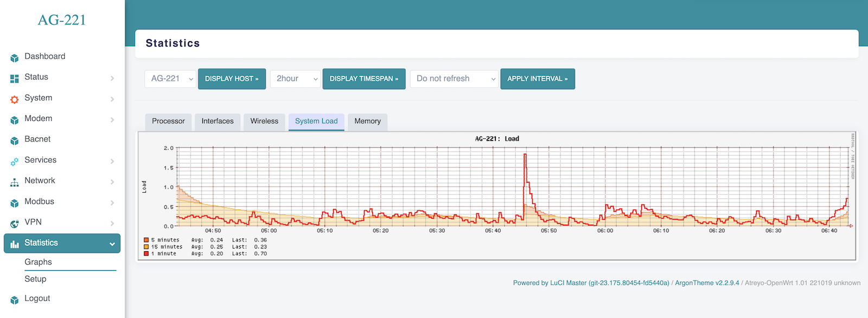Open the Setup submenu under Statistics
Image resolution: width=868 pixels, height=318 pixels.
click(35, 279)
